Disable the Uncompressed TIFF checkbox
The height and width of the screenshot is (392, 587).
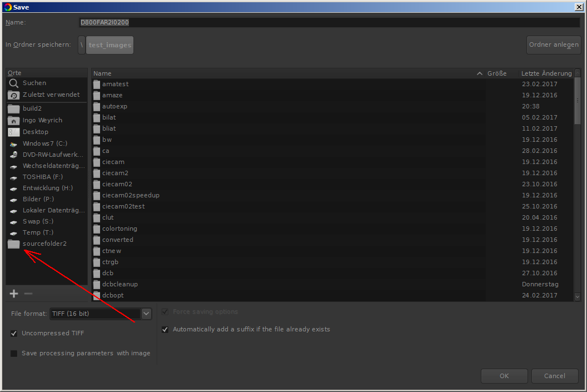click(14, 334)
